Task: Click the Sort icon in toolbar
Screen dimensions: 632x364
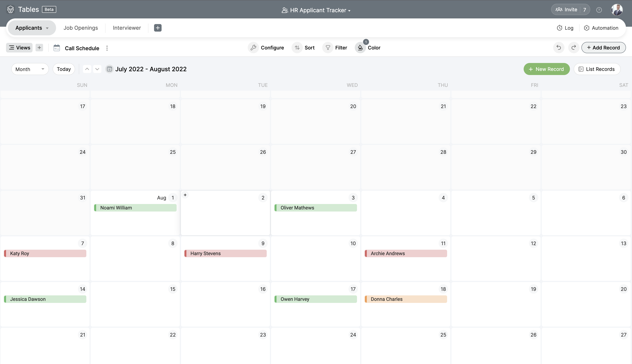Action: 297,47
